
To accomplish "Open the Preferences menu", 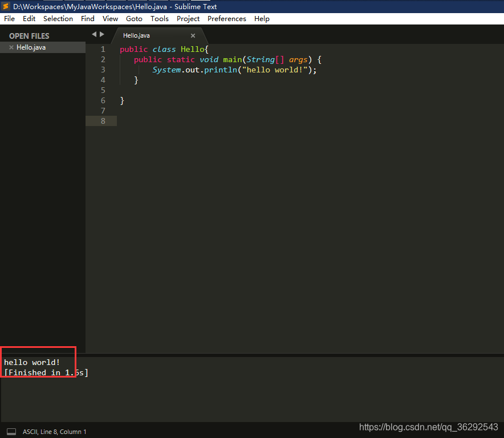I will pos(226,18).
